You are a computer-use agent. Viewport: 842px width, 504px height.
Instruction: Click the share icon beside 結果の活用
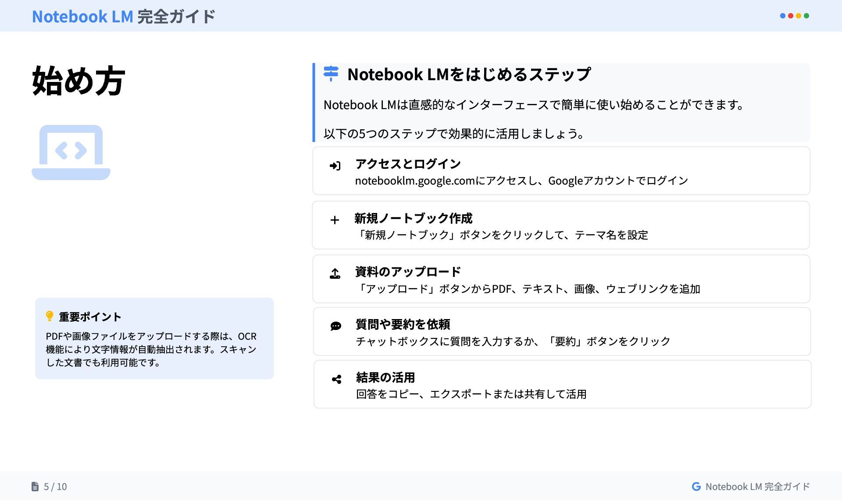click(336, 379)
